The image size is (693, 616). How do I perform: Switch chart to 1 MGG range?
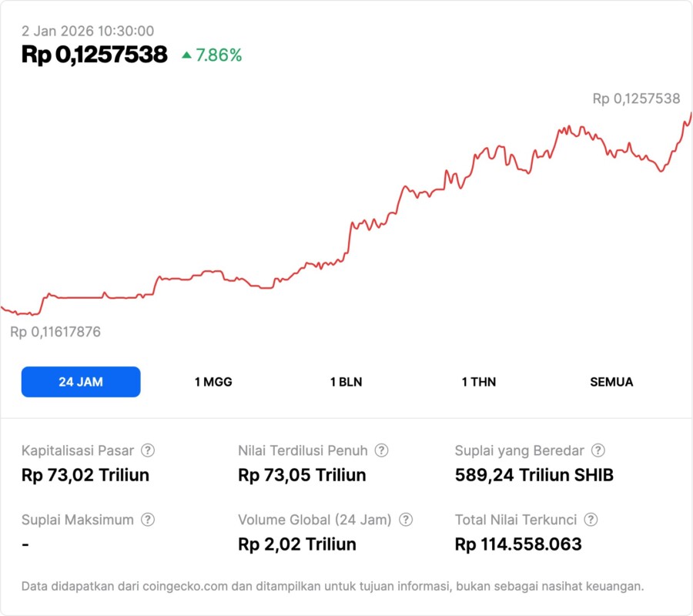coord(213,382)
